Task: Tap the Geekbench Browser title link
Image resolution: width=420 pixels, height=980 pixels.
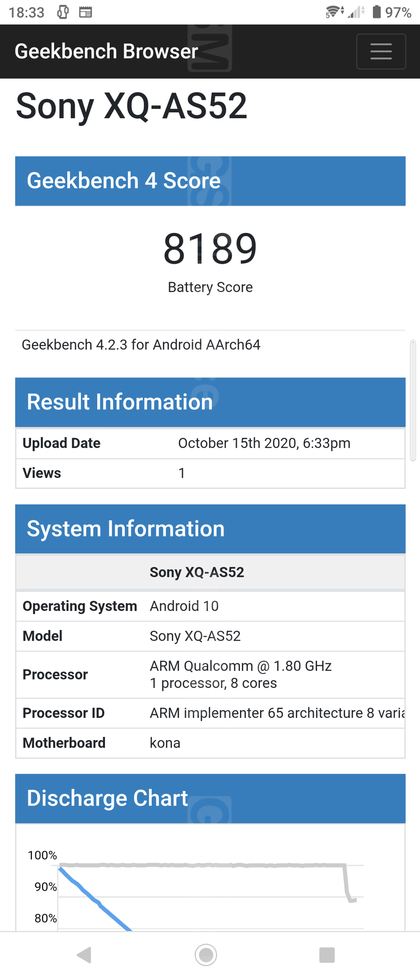Action: (x=106, y=51)
